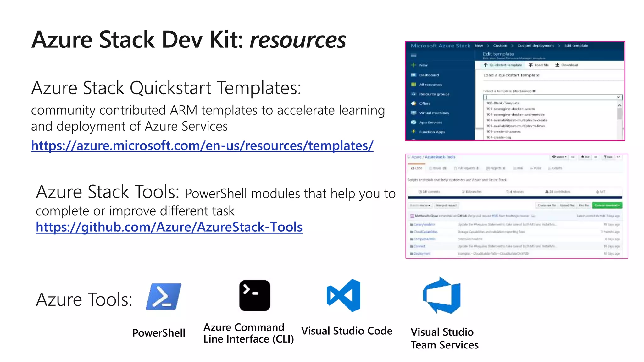Open the azure.microsoft.com templates link
Viewport: 644px width, 362px height.
202,145
